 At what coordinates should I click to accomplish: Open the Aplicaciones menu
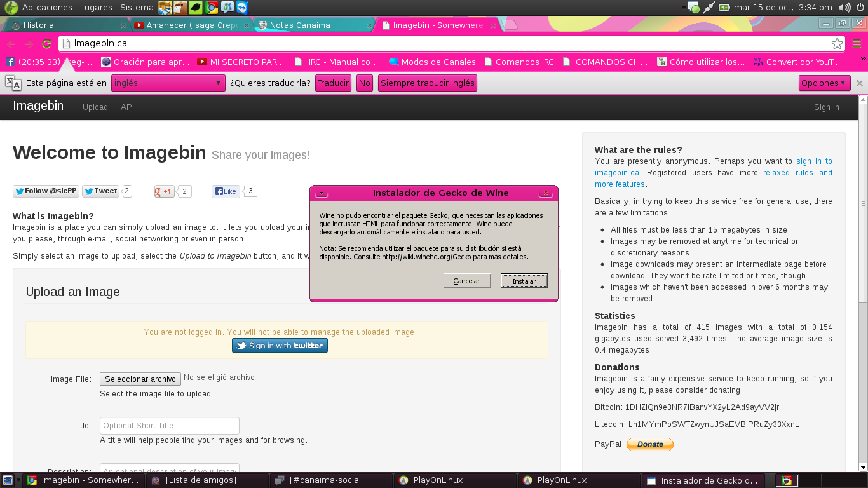point(47,8)
